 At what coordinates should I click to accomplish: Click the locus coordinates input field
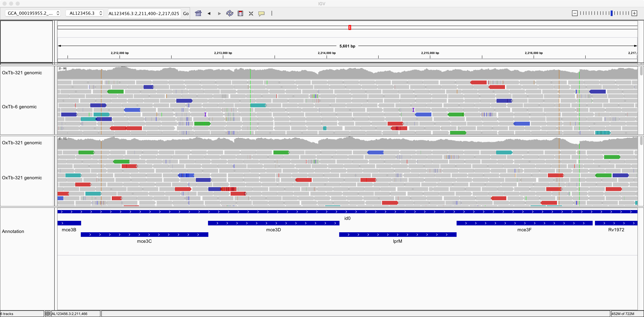[x=144, y=14]
